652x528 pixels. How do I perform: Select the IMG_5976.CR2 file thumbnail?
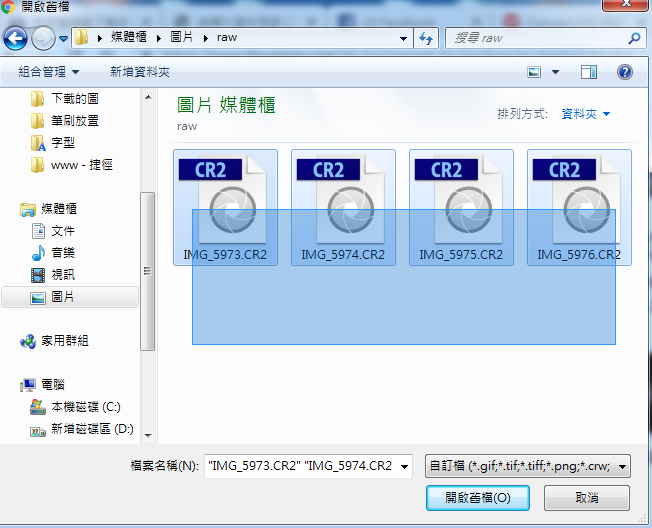(579, 207)
